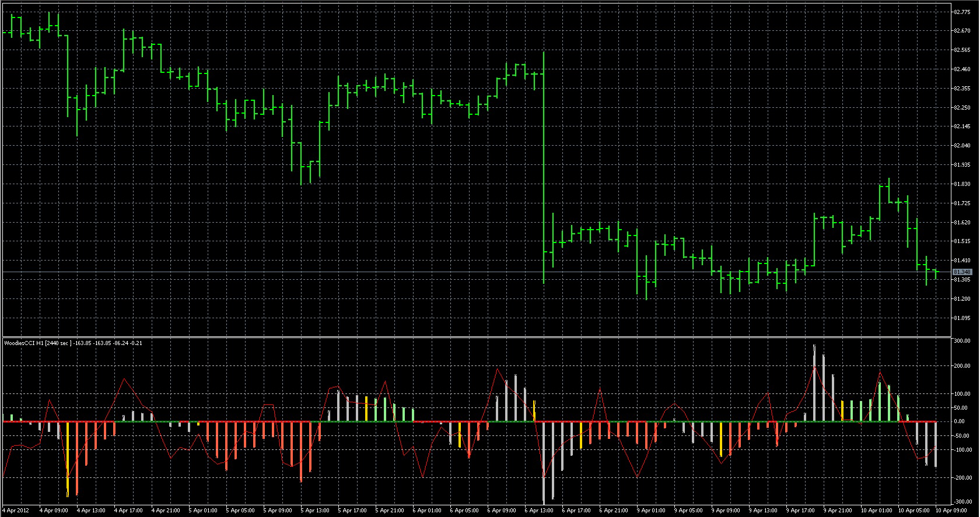The height and width of the screenshot is (517, 980).
Task: Click the 82.670 price scale label
Action: point(962,31)
